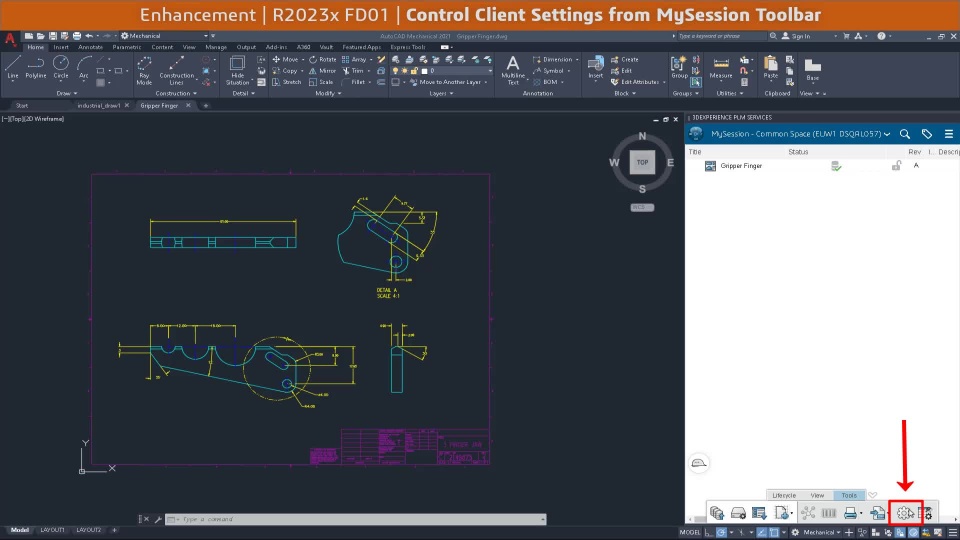
Task: Toggle layer on/off lightbulb icon
Action: pyautogui.click(x=396, y=71)
